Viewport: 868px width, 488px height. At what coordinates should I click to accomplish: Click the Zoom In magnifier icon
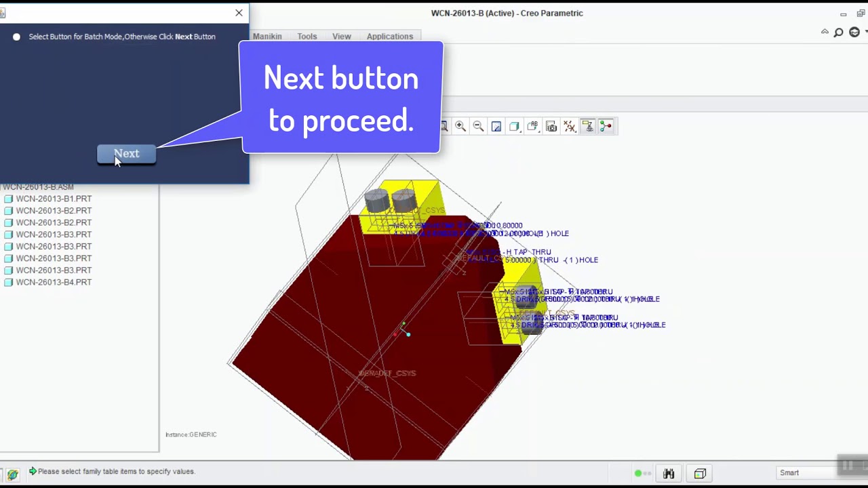click(x=460, y=126)
